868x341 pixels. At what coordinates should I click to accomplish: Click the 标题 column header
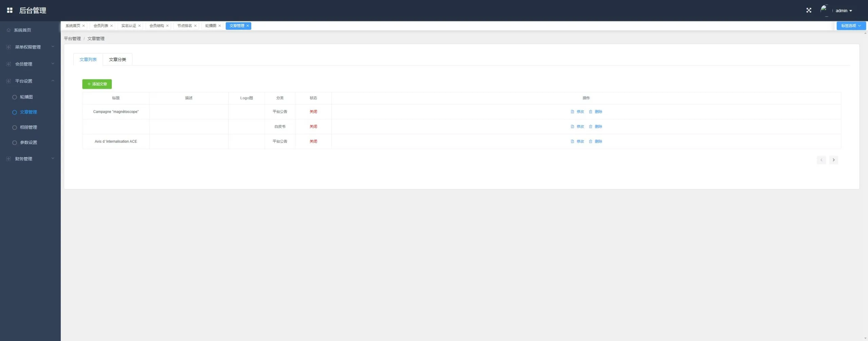point(116,98)
